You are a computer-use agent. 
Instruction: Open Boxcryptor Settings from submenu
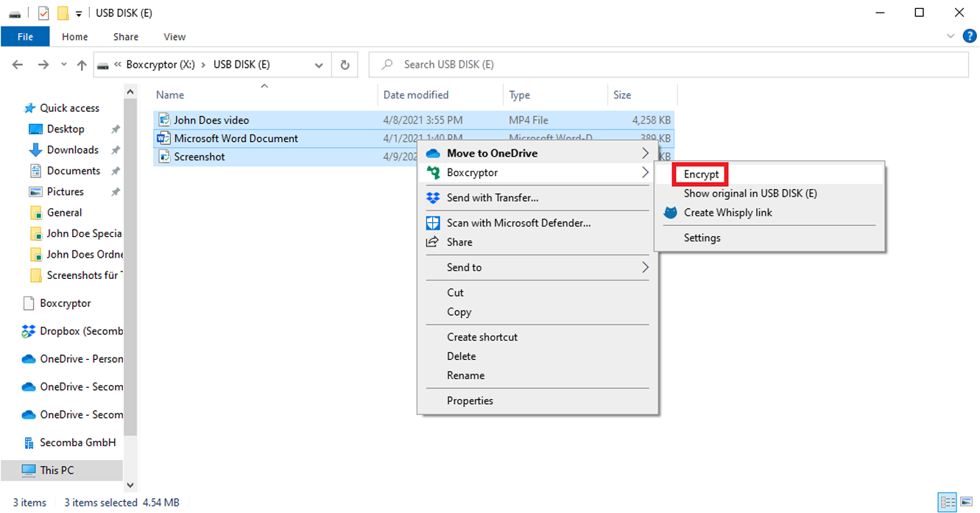tap(702, 238)
